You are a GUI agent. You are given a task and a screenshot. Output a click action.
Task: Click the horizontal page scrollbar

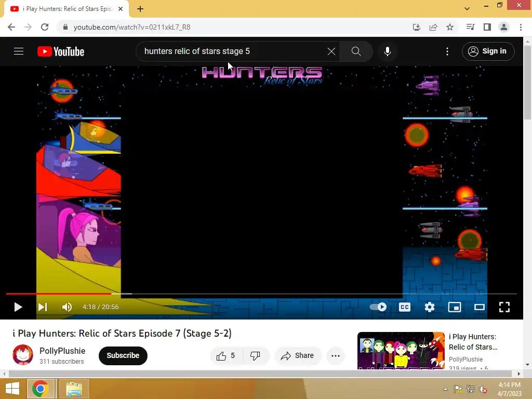[260, 374]
